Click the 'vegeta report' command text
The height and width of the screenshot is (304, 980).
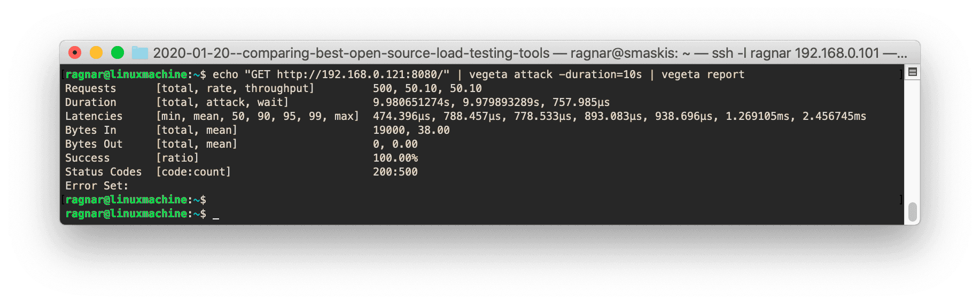(703, 74)
